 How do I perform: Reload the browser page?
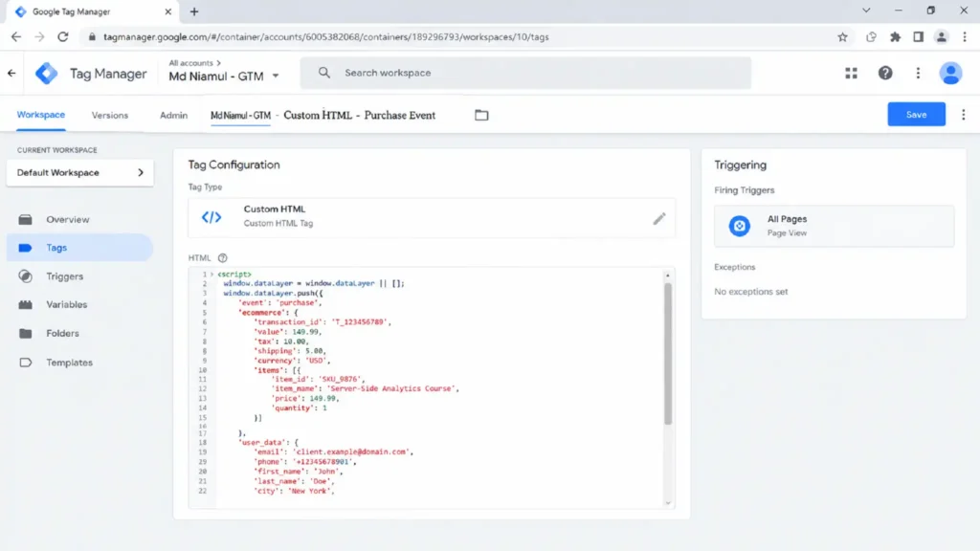(63, 37)
